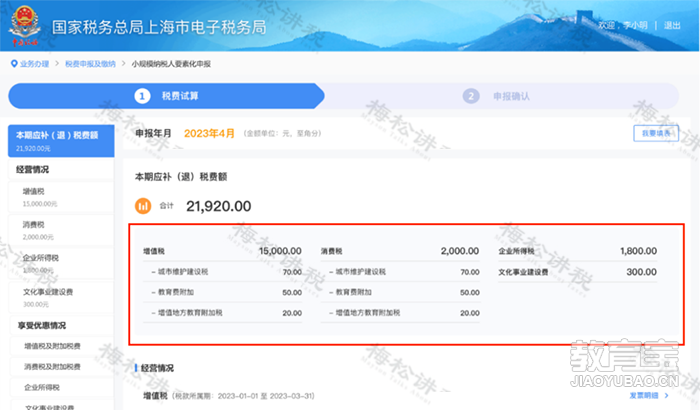Image resolution: width=700 pixels, height=410 pixels.
Task: Click the arrow next to 发票明细
Action: click(x=666, y=395)
